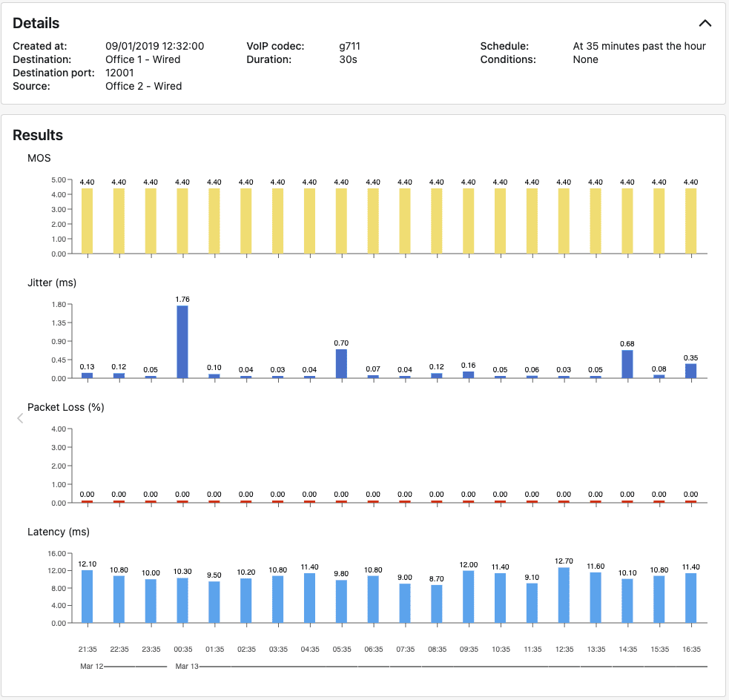Select the 1.76 jitter bar
The width and height of the screenshot is (729, 700).
coord(182,342)
